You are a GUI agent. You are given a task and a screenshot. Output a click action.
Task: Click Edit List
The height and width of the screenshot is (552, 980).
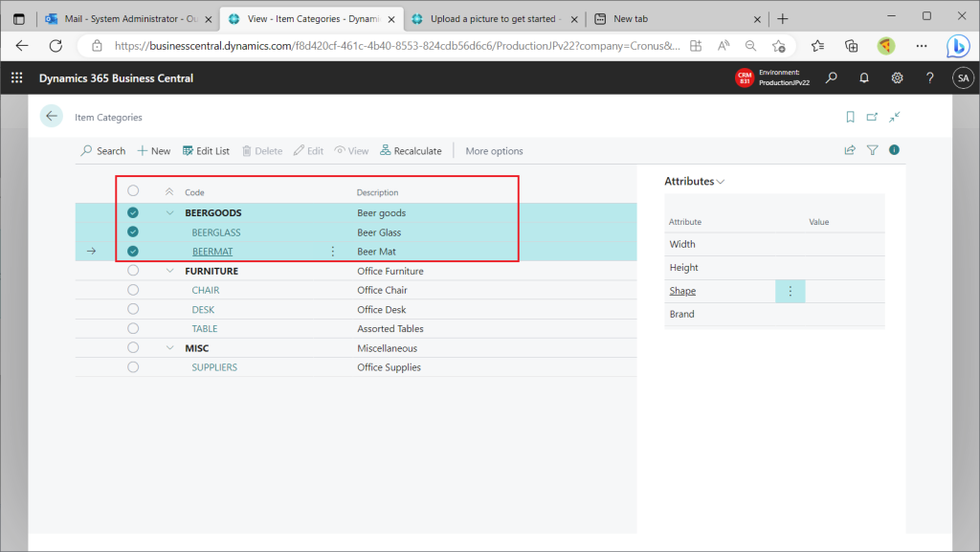tap(207, 150)
